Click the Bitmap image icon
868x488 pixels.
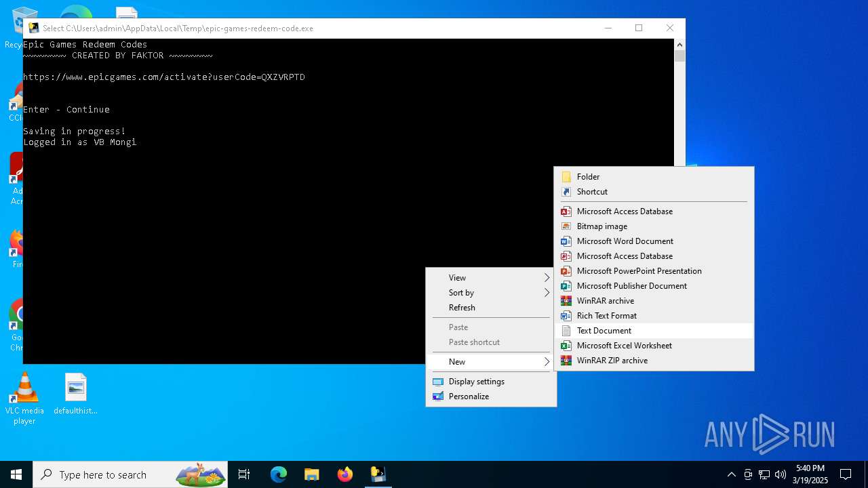(566, 226)
